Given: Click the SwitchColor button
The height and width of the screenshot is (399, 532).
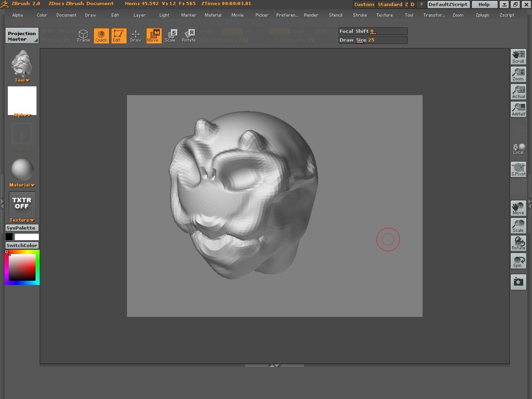Looking at the screenshot, I should click(x=22, y=245).
